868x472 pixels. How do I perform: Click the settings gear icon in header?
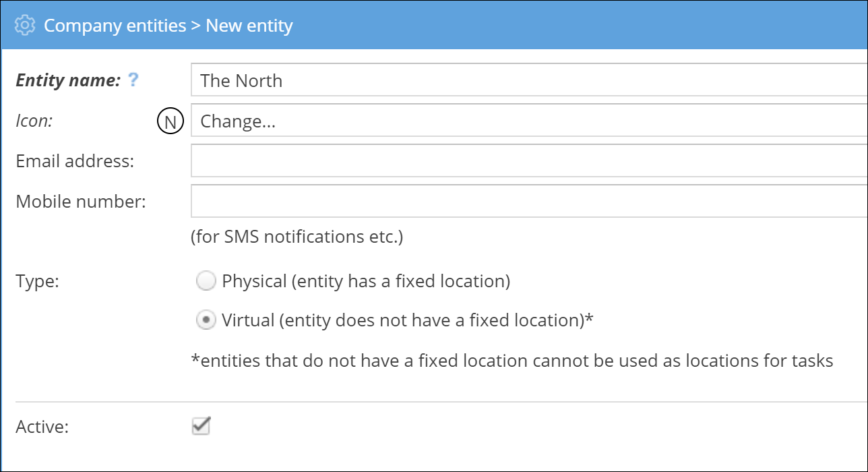tap(24, 26)
